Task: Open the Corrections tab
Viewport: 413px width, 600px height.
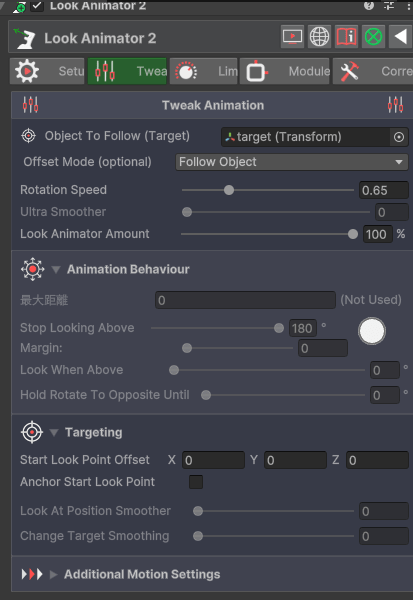Action: point(373,71)
